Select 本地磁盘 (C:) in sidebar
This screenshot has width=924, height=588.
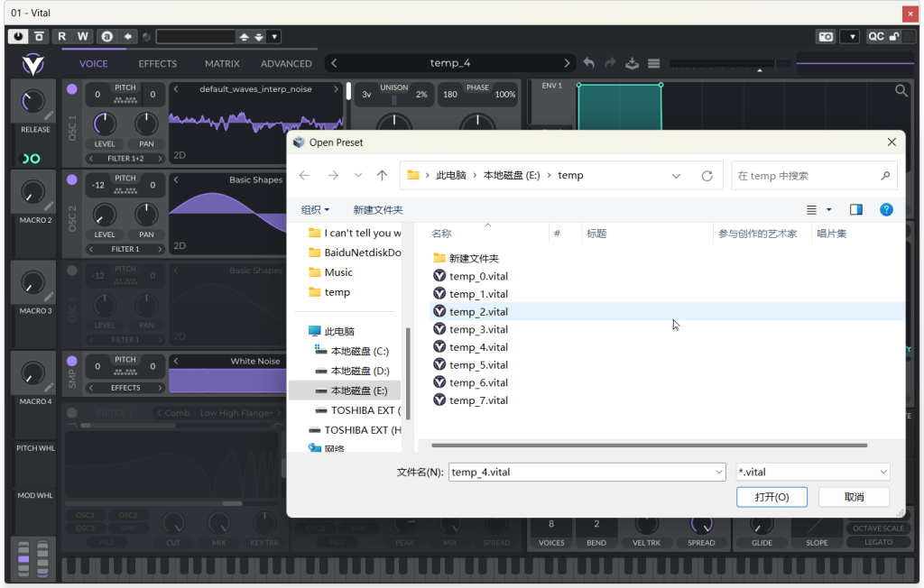click(359, 351)
